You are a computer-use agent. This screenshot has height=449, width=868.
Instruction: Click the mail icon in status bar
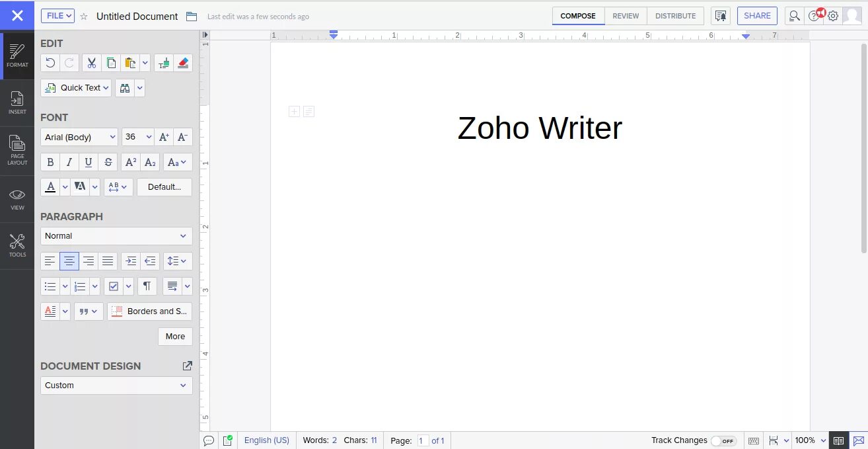tap(859, 440)
